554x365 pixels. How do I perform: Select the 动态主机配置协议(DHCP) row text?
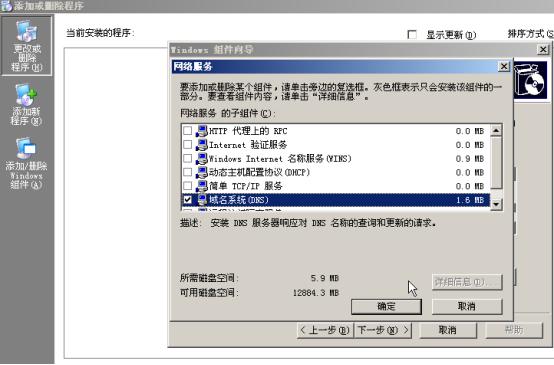[x=259, y=172]
